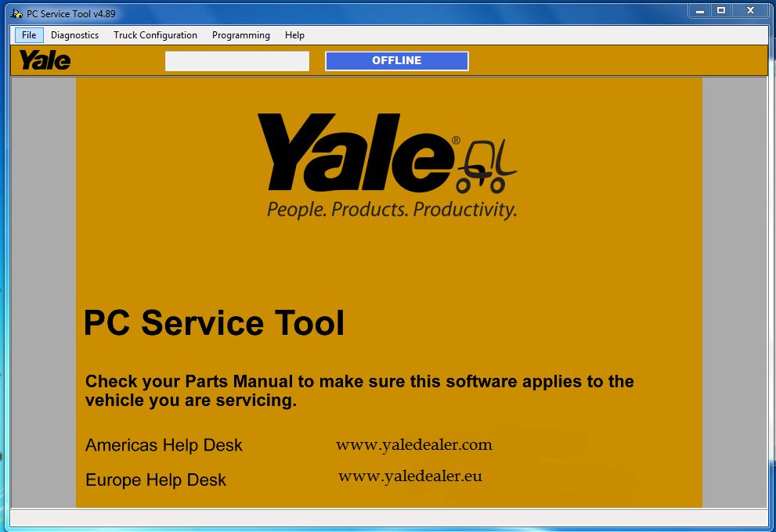Open the Diagnostics menu
The width and height of the screenshot is (776, 532).
pyautogui.click(x=74, y=35)
